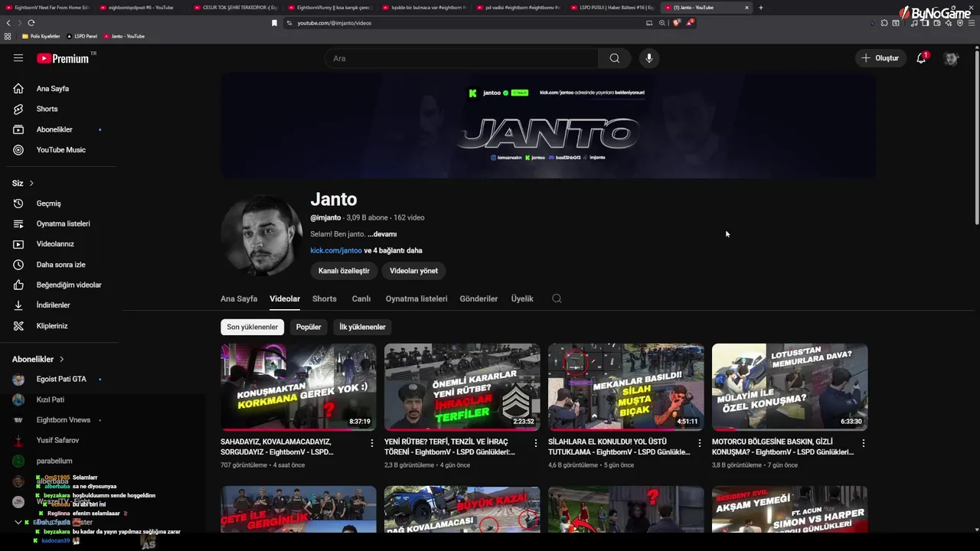The width and height of the screenshot is (980, 551).
Task: Play the SİLAHLARA EL KONULDU thumbnail
Action: pos(626,386)
